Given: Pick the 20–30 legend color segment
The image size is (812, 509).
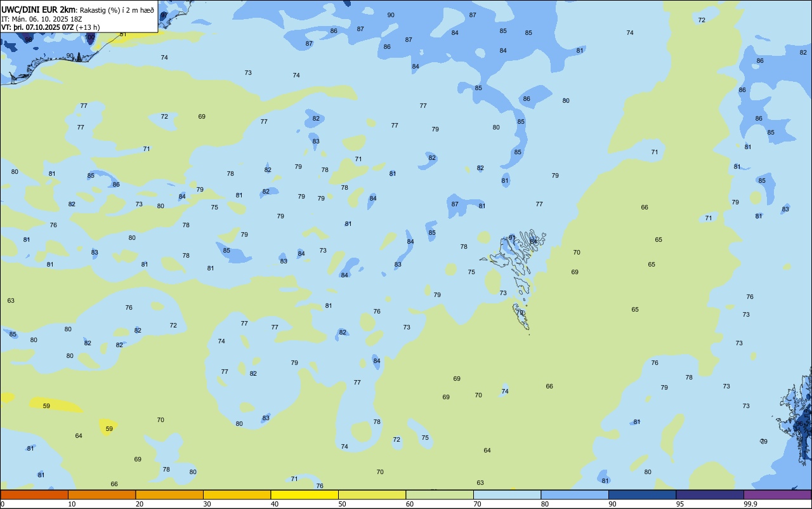Looking at the screenshot, I should 169,494.
